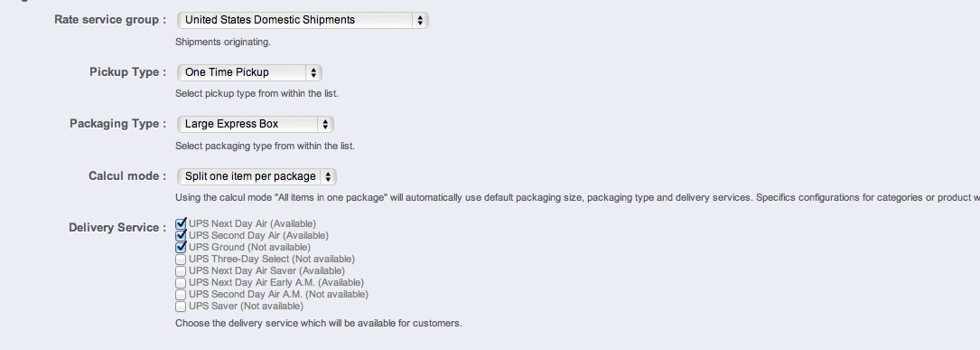Click the UPS Ground (Not available) label
The image size is (980, 350).
249,247
